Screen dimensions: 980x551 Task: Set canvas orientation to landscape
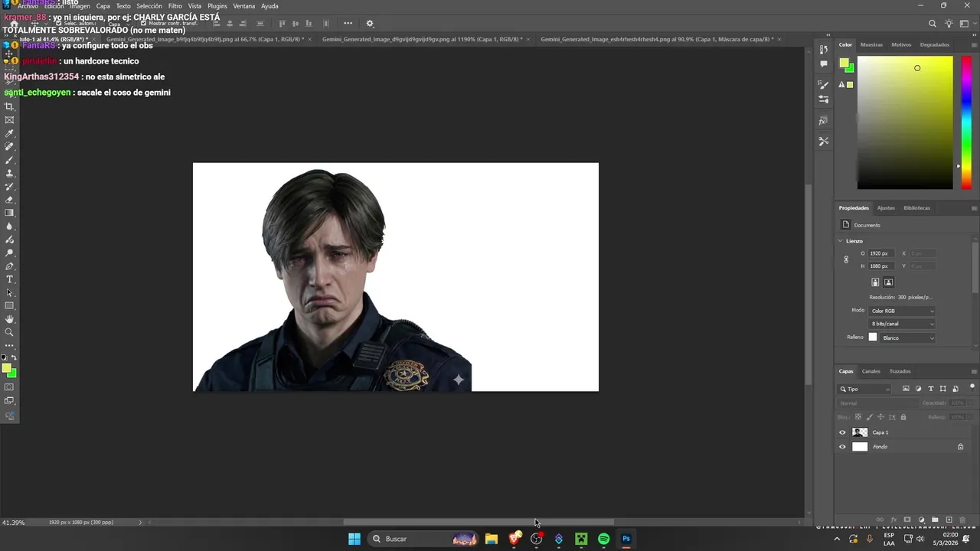[888, 282]
